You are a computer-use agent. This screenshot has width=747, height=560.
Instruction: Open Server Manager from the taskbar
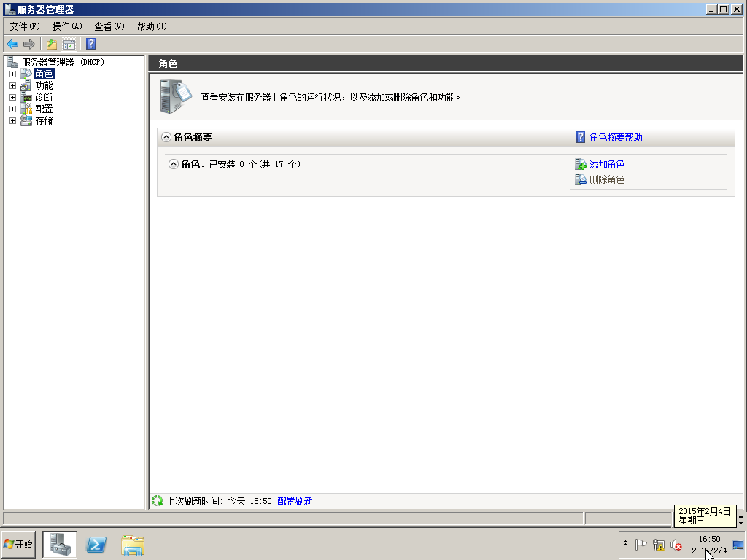point(60,545)
